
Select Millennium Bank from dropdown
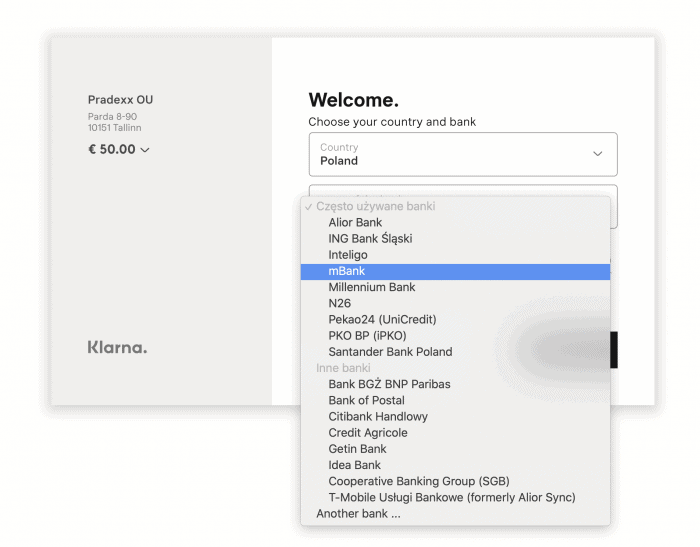coord(455,287)
